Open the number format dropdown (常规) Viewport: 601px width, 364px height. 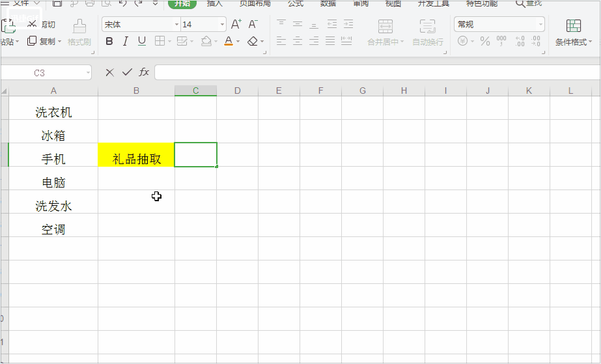pyautogui.click(x=540, y=25)
